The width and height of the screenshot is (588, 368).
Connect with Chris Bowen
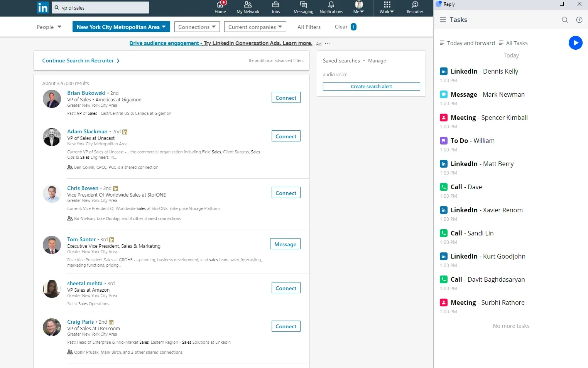[286, 193]
